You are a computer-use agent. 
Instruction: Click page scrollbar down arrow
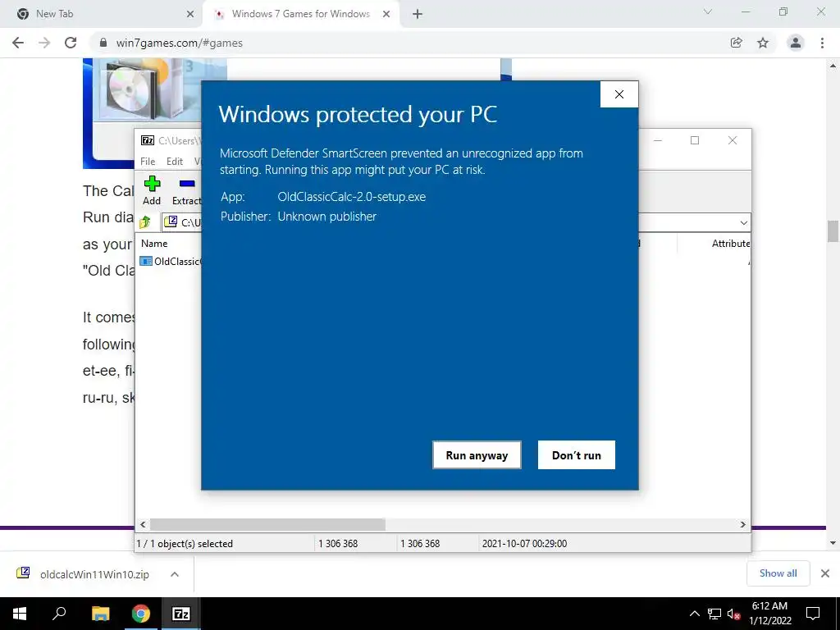[833, 543]
